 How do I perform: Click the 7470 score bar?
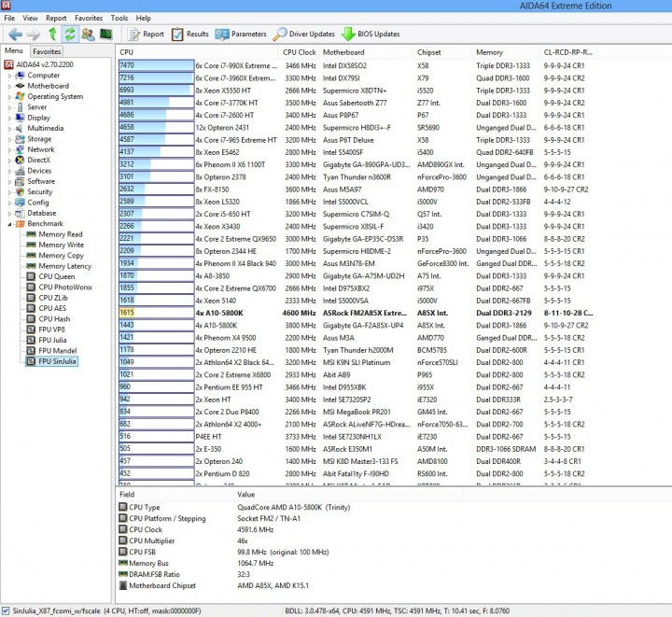click(157, 65)
